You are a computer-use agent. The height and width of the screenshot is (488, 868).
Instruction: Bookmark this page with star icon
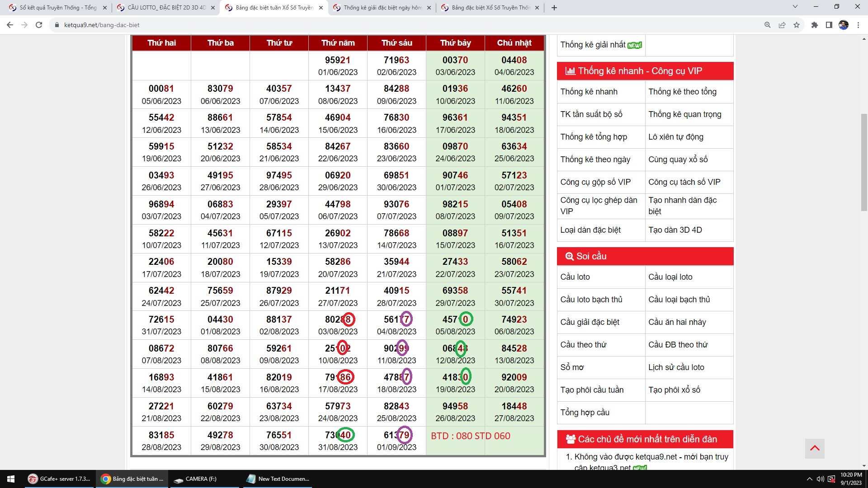point(797,25)
